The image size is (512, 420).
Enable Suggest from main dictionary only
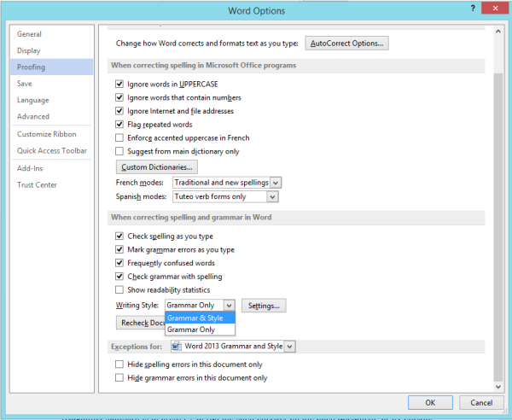[119, 151]
